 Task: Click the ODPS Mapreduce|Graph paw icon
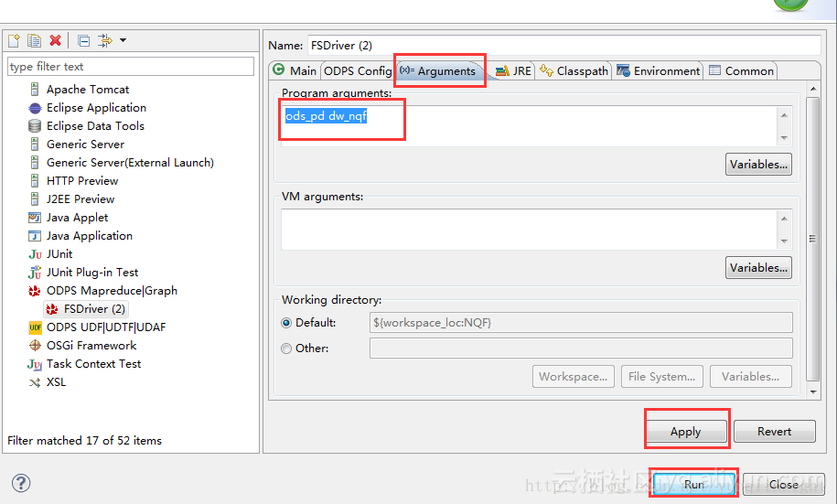point(35,291)
